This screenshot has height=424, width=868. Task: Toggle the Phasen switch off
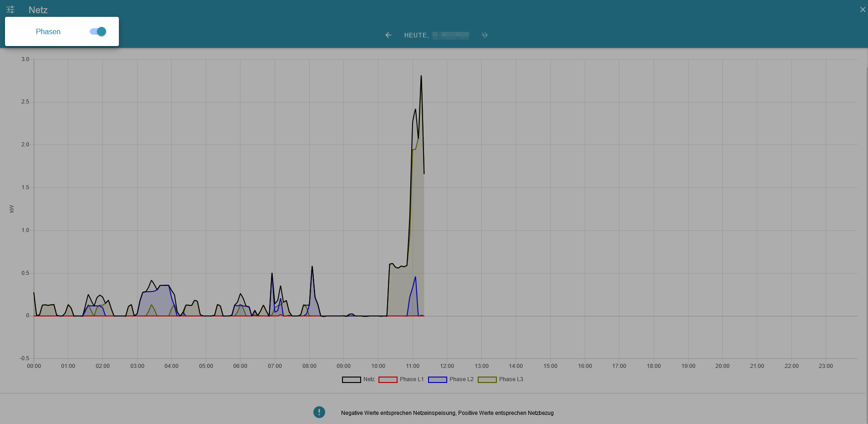pos(98,31)
